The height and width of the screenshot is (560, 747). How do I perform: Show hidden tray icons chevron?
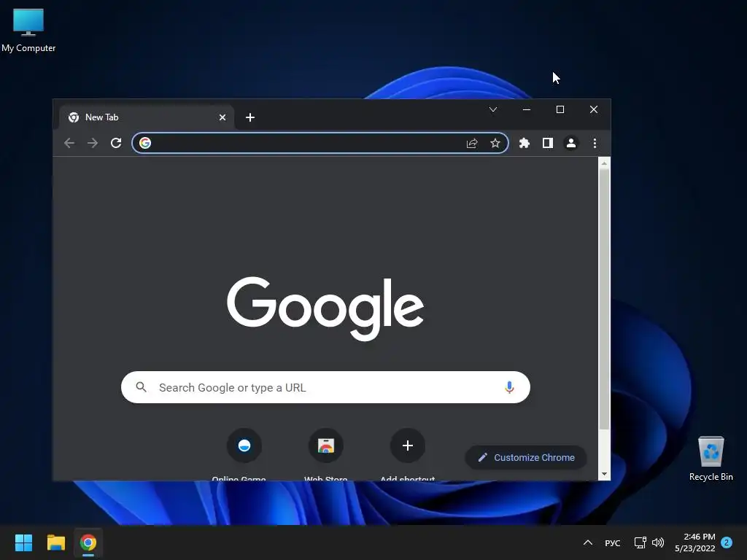click(588, 542)
